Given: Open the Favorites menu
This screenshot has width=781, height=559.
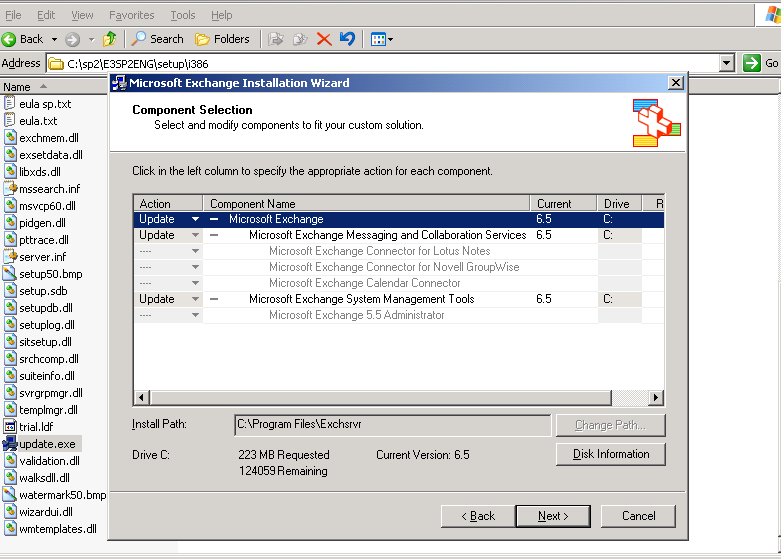Looking at the screenshot, I should 131,15.
